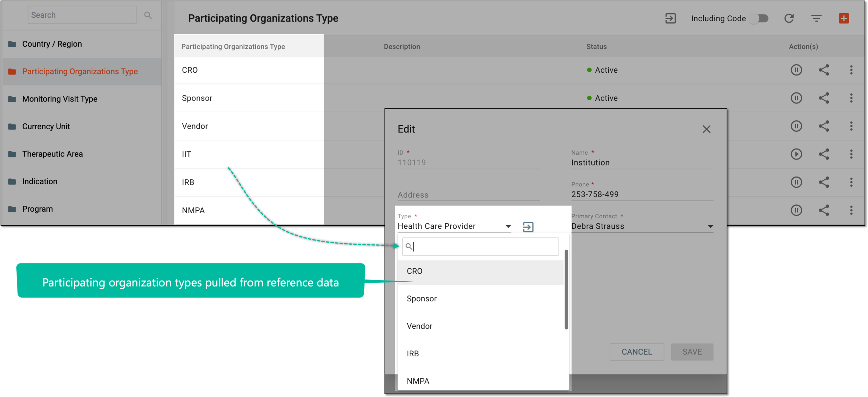The image size is (868, 397).
Task: Open Monitoring Visit Type in sidebar
Action: (82, 99)
